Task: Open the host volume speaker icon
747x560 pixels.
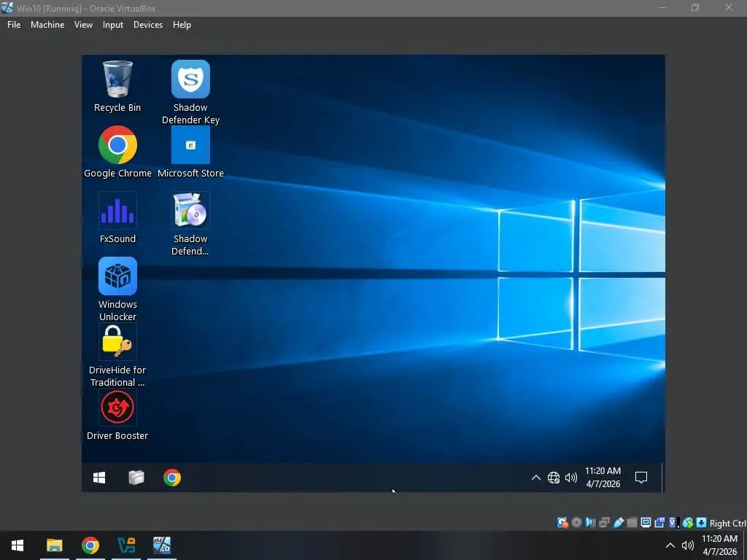Action: pyautogui.click(x=687, y=545)
